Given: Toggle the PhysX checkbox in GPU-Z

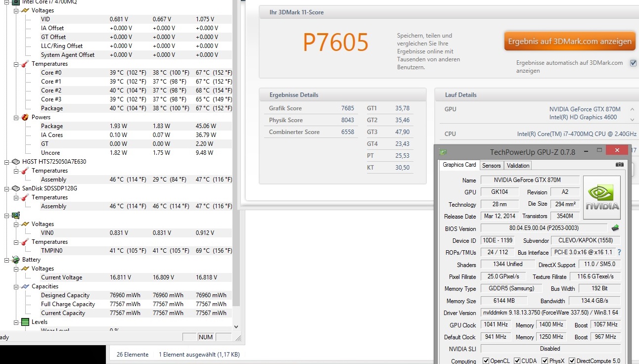Looking at the screenshot, I should click(545, 361).
